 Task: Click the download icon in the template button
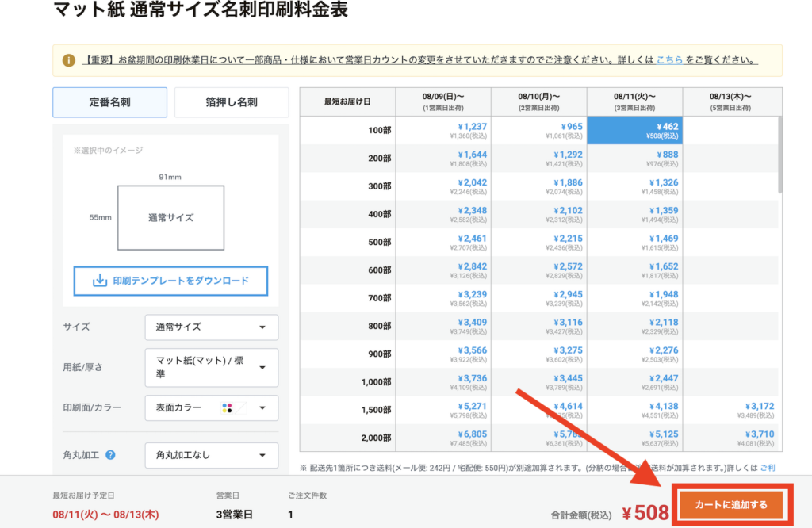click(99, 281)
